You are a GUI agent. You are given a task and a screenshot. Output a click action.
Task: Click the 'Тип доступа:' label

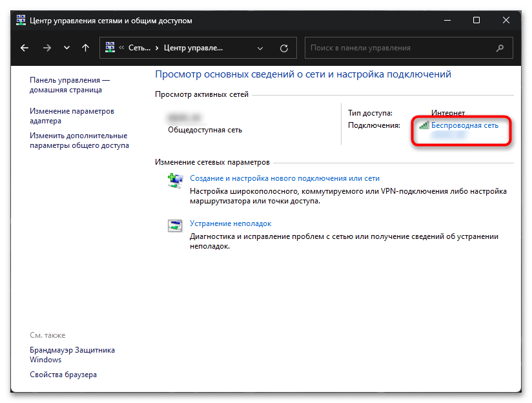pyautogui.click(x=370, y=113)
